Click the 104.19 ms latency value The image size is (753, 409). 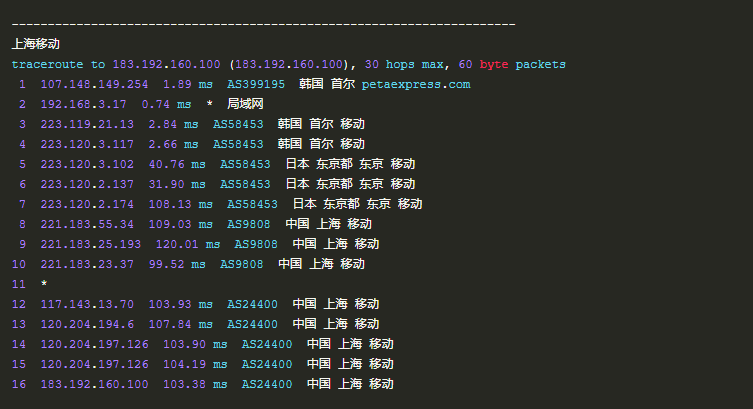(x=195, y=364)
